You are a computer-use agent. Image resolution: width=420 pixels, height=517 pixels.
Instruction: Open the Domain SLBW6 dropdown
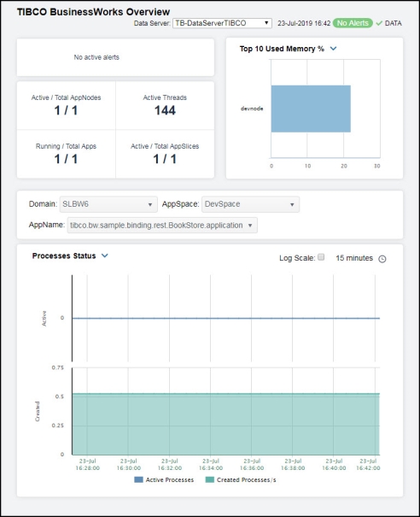coord(108,204)
